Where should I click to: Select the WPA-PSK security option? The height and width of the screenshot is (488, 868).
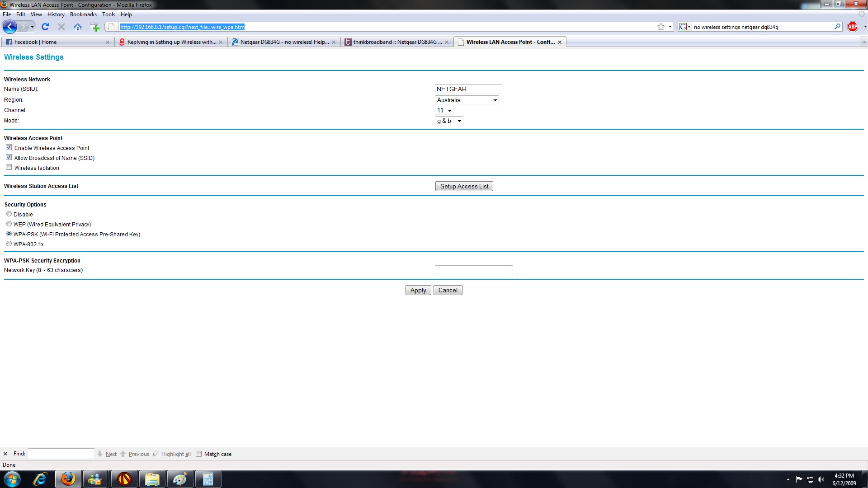9,234
